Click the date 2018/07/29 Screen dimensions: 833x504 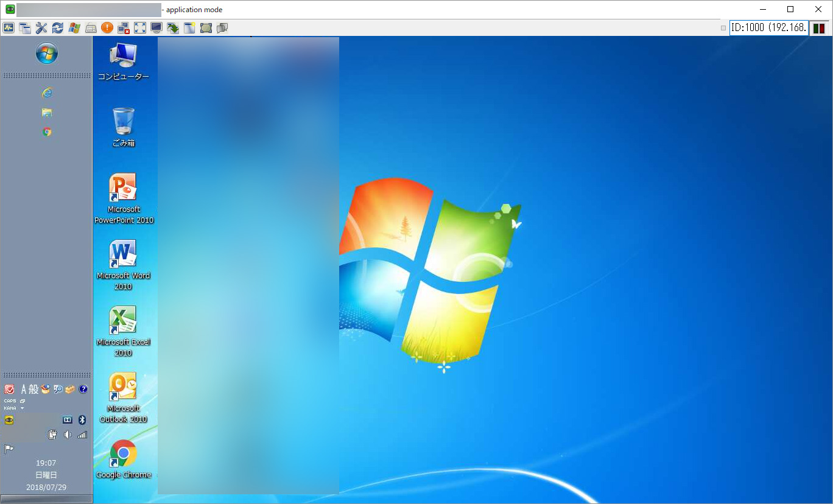point(46,488)
